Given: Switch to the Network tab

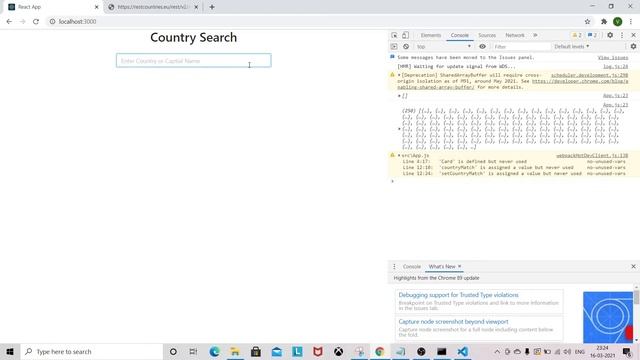Looking at the screenshot, I should [x=515, y=35].
